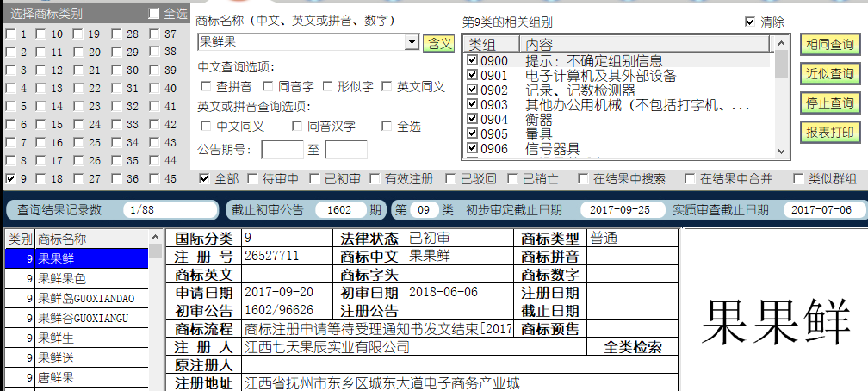This screenshot has width=868, height=391.
Task: Filter by 待审中 status
Action: [252, 179]
